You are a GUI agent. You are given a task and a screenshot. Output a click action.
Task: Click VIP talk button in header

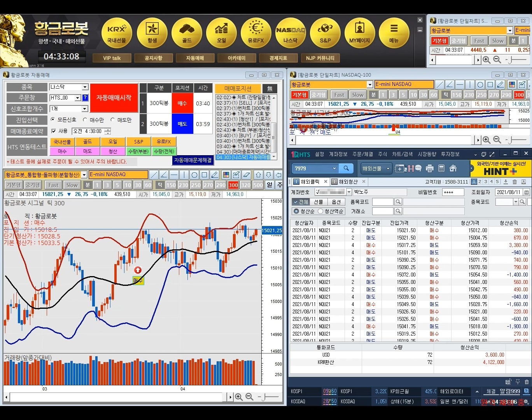tap(112, 58)
